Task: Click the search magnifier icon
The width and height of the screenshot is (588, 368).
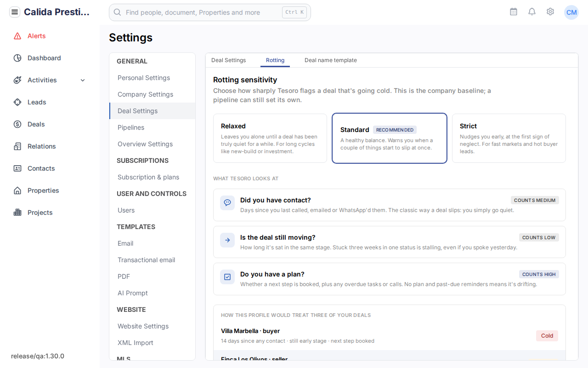Action: pyautogui.click(x=118, y=12)
